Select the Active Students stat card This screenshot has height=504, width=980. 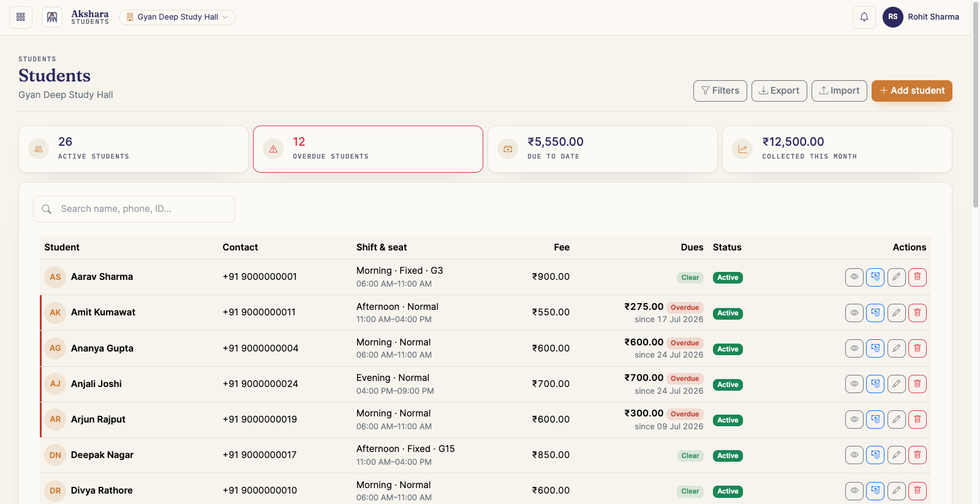tap(134, 149)
